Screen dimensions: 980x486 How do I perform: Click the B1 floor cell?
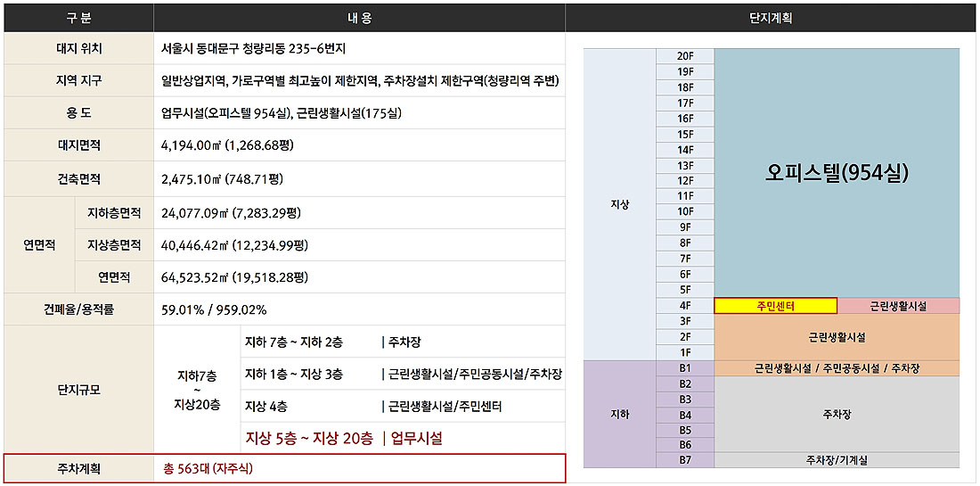pos(685,367)
